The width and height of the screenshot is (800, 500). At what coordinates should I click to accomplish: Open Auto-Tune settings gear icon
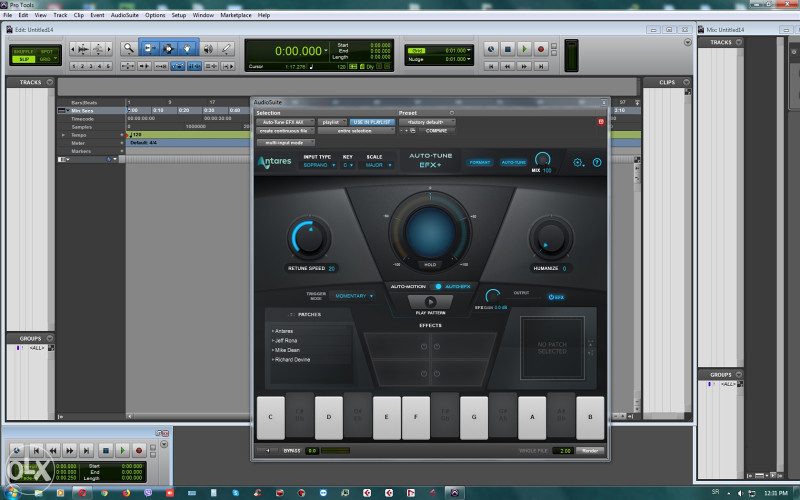[578, 162]
